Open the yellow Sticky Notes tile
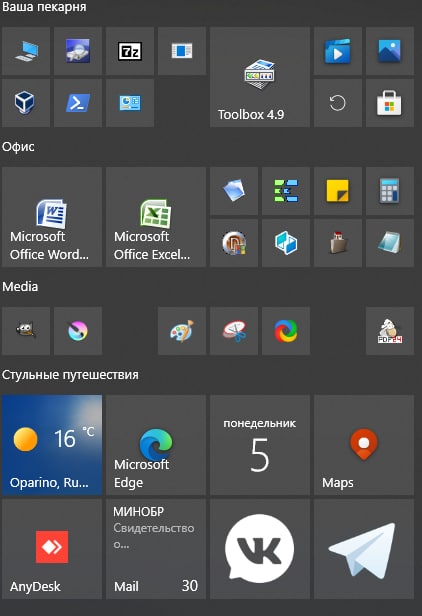Image resolution: width=422 pixels, height=616 pixels. (338, 191)
